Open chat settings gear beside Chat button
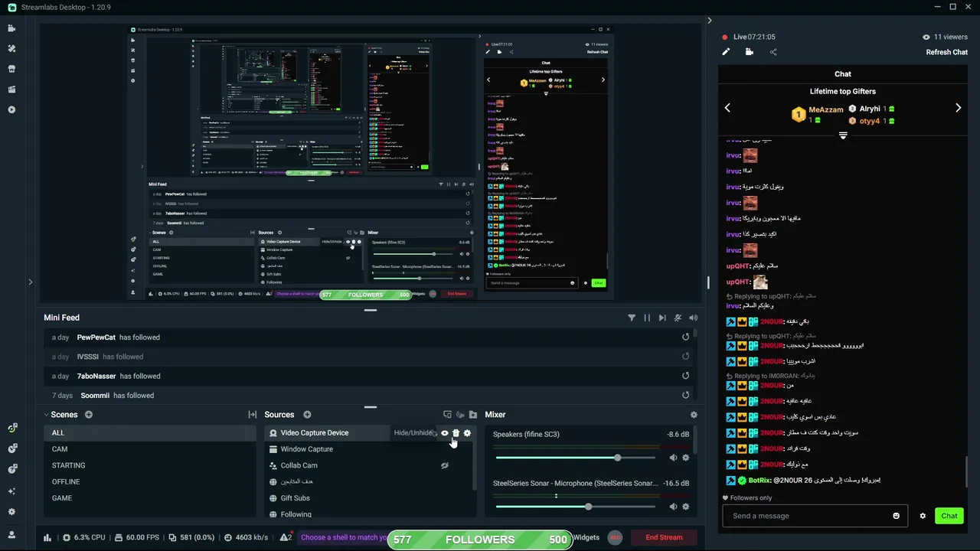 tap(923, 516)
